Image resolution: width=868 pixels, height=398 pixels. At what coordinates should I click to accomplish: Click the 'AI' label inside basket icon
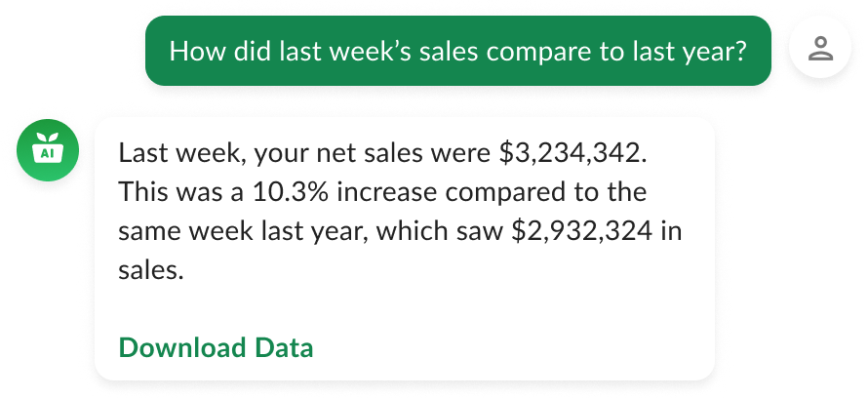[47, 154]
